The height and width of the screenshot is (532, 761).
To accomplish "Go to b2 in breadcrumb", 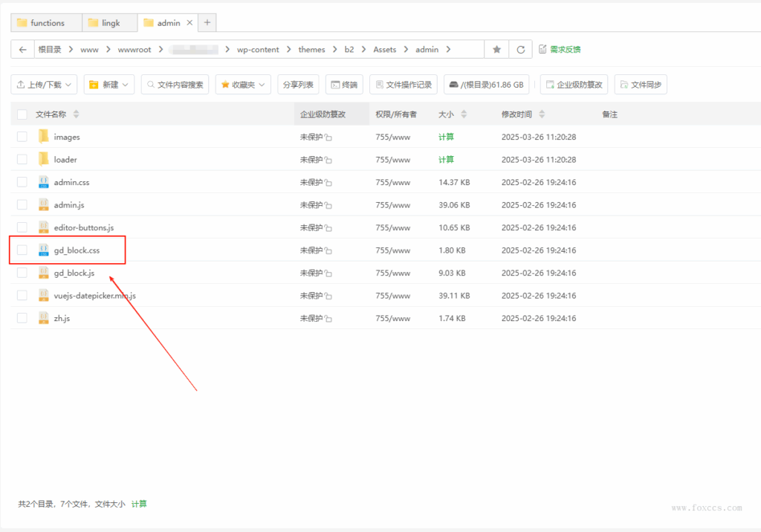I will (x=349, y=50).
